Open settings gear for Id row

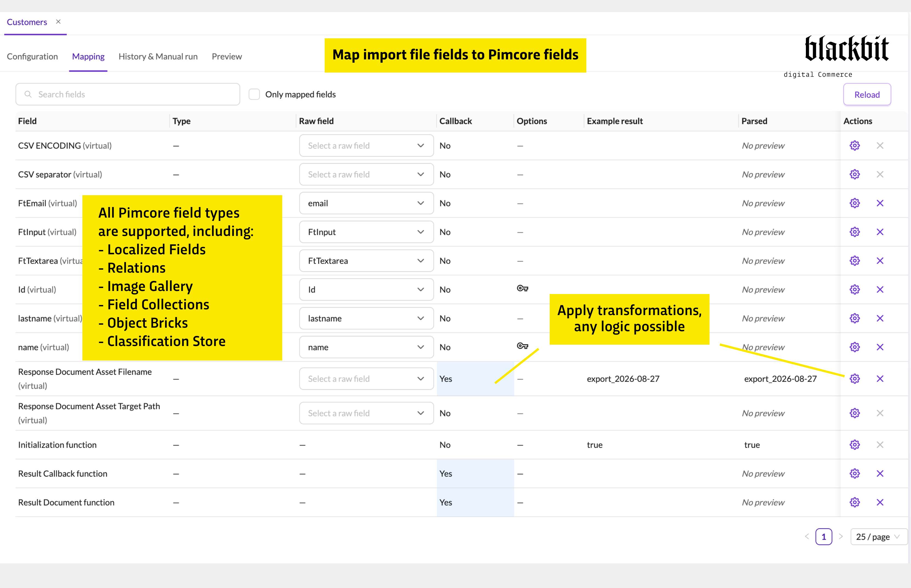coord(855,289)
